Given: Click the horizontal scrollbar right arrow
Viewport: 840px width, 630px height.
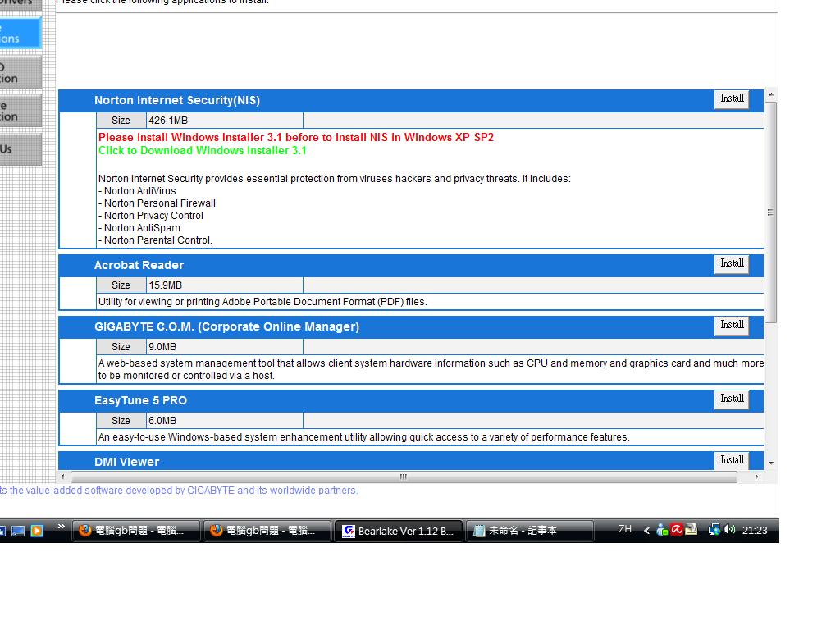Looking at the screenshot, I should 756,477.
